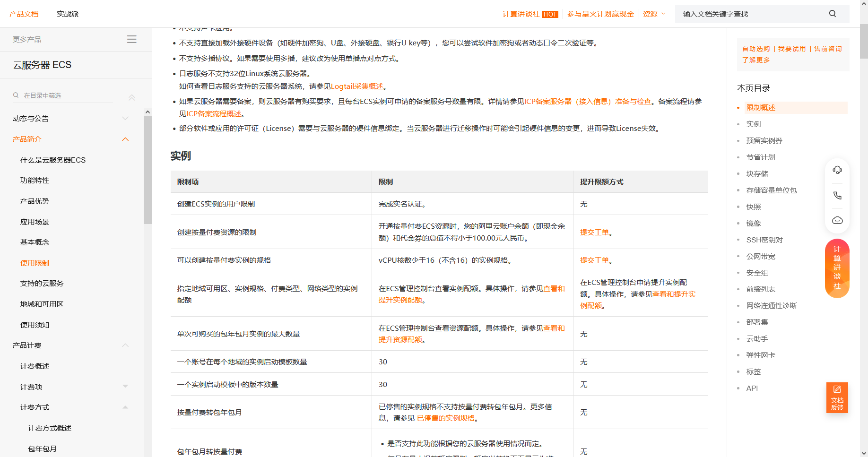This screenshot has height=457, width=868.
Task: Select 包年包月 in sidebar
Action: 43,448
